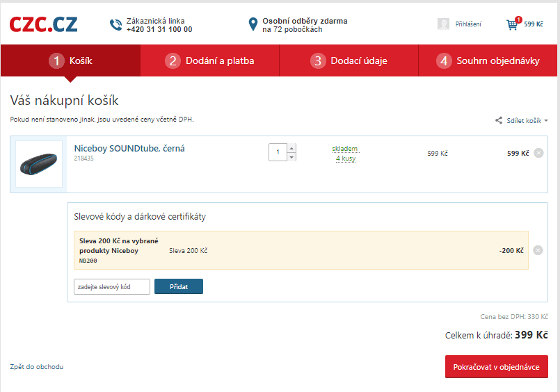Viewport: 560px width, 392px height.
Task: Go to Dodací údaje step
Action: coord(349,60)
